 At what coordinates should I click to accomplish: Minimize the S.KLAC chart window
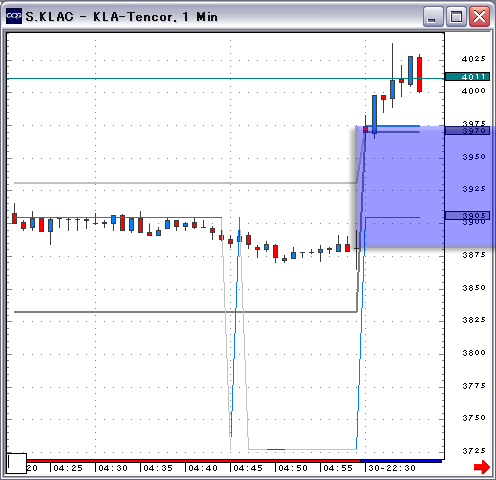click(x=433, y=16)
